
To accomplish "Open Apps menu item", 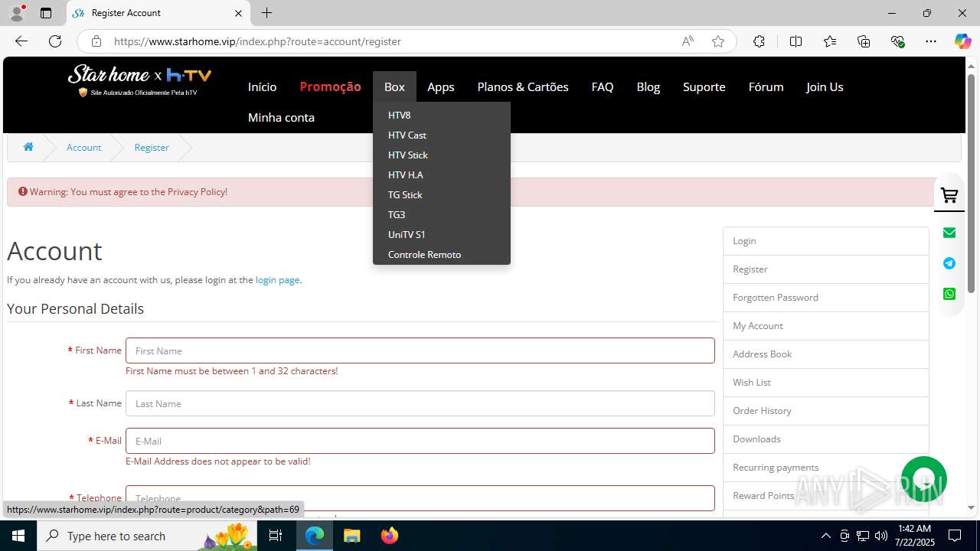I will tap(441, 86).
